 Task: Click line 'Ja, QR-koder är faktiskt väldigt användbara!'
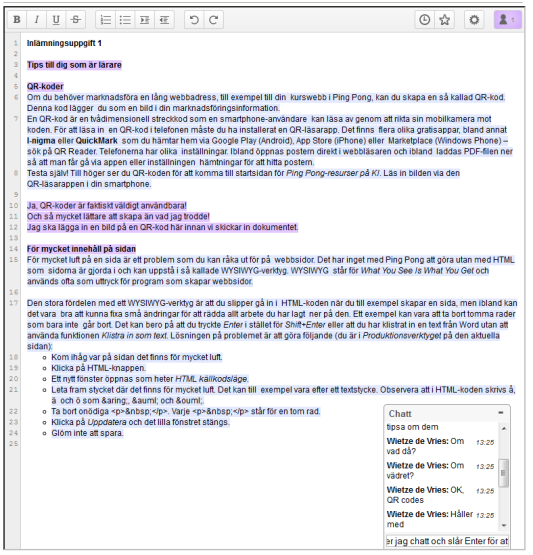107,206
